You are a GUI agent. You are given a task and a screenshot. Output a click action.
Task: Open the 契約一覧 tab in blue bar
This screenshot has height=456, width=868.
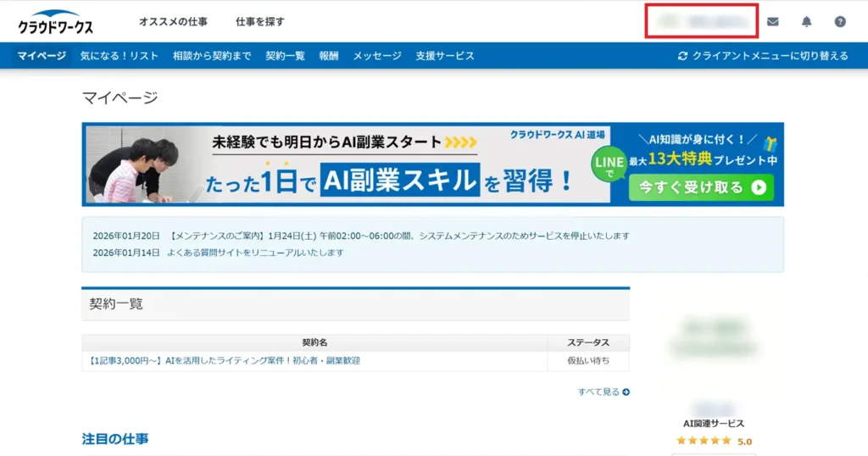point(285,56)
